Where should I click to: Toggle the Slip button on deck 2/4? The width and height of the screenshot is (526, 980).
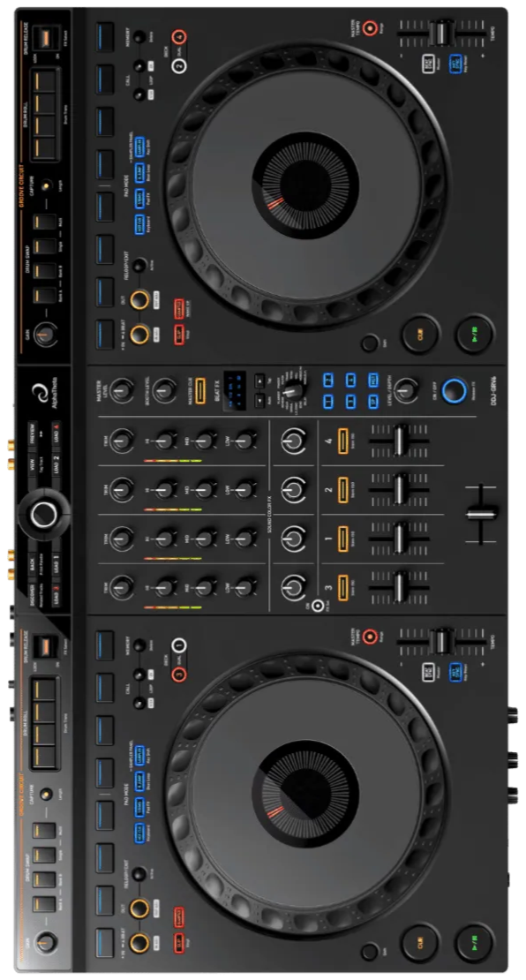[179, 335]
